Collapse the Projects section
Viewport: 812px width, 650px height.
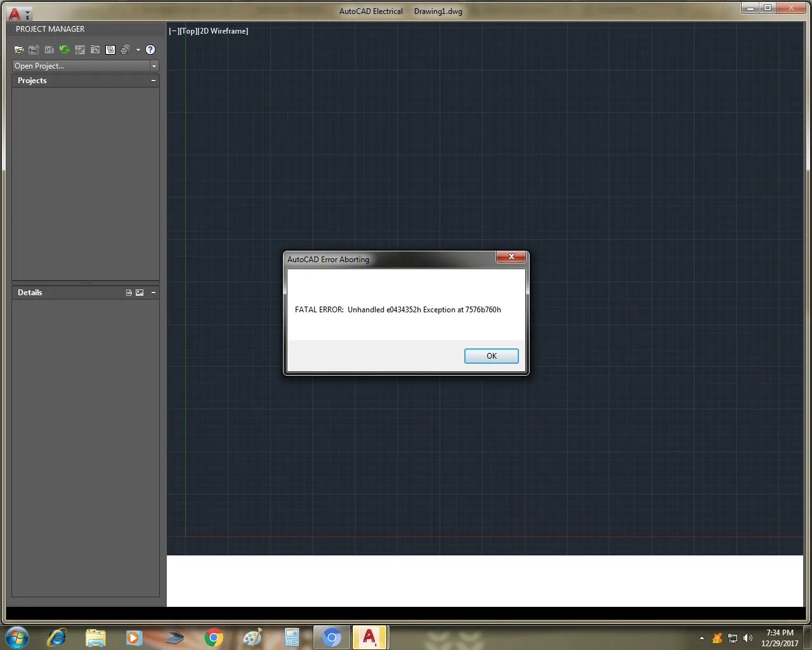[154, 81]
